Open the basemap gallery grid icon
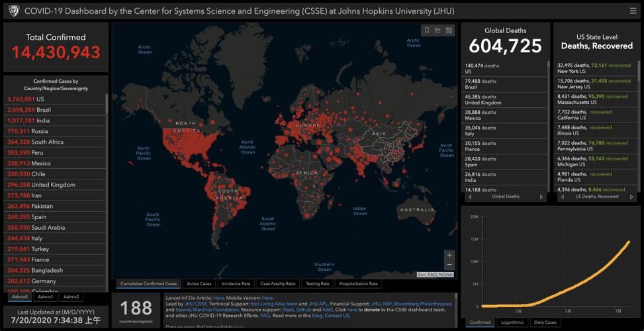644x331 pixels. (449, 30)
